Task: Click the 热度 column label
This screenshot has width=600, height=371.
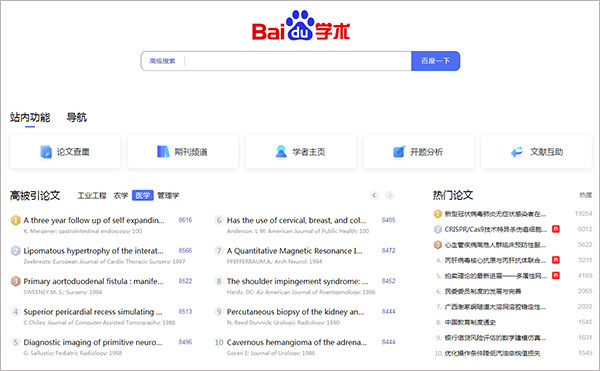Action: click(586, 195)
